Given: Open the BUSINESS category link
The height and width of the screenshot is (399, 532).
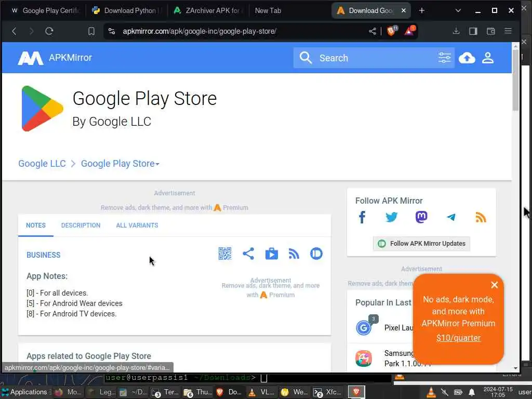Looking at the screenshot, I should (x=44, y=255).
